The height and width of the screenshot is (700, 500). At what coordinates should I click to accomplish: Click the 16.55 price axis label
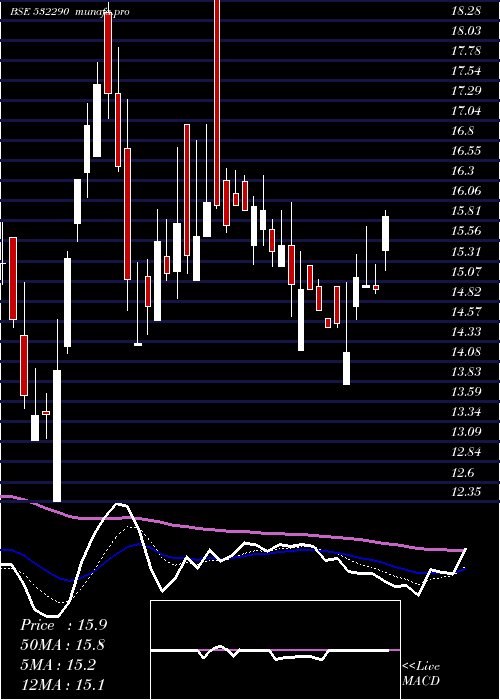[x=466, y=151]
